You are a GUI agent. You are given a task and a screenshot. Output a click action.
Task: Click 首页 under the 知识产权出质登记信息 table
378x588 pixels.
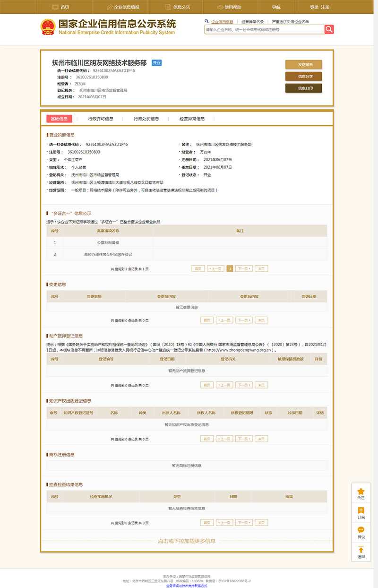(x=207, y=439)
